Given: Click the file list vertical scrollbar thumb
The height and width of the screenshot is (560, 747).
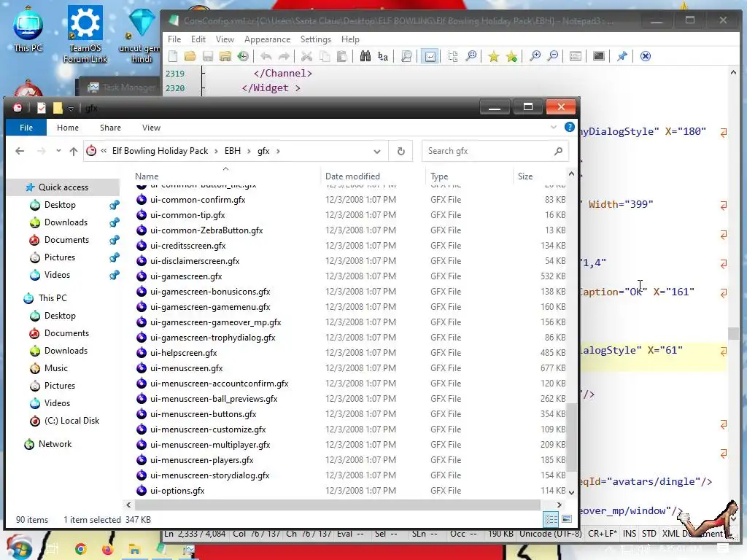Looking at the screenshot, I should pyautogui.click(x=572, y=437).
